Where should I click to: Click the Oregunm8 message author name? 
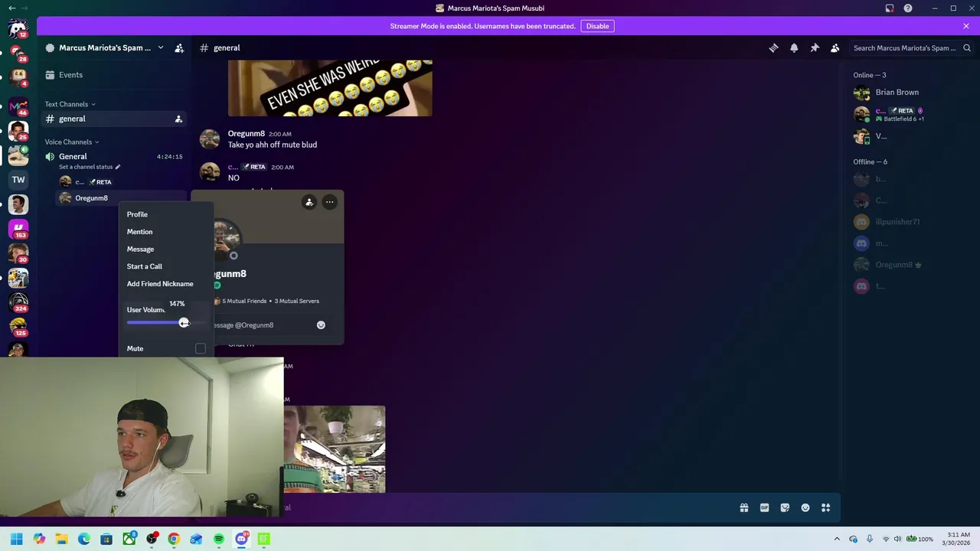[x=246, y=134]
